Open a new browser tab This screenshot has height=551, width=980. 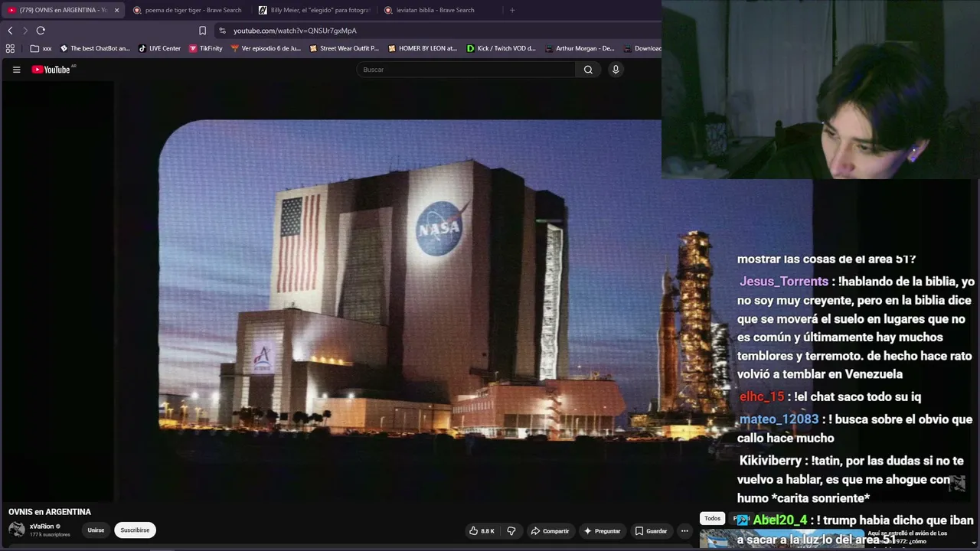point(512,10)
